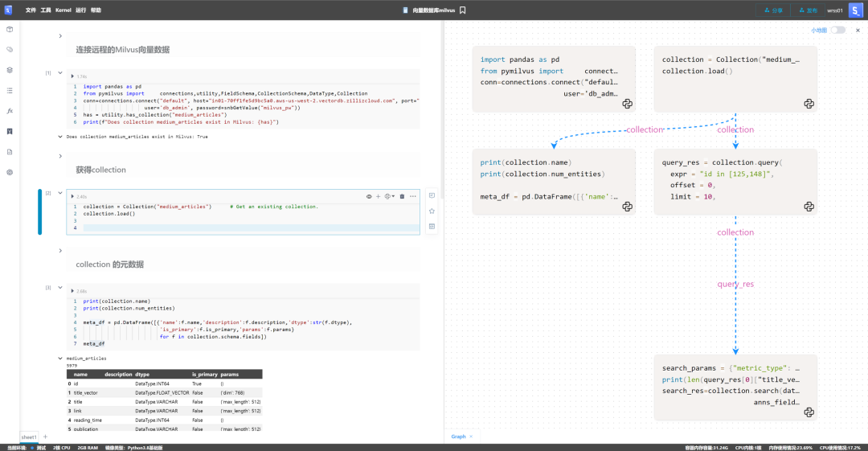Screen dimensions: 868x451
Task: Run cell 1 with its play triangle
Action: (x=72, y=76)
